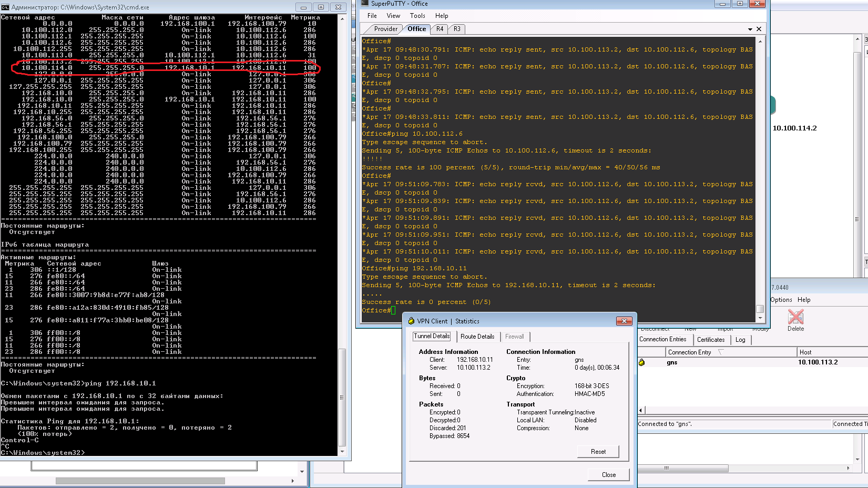Click the Office# prompt cursor on last line

coord(393,310)
